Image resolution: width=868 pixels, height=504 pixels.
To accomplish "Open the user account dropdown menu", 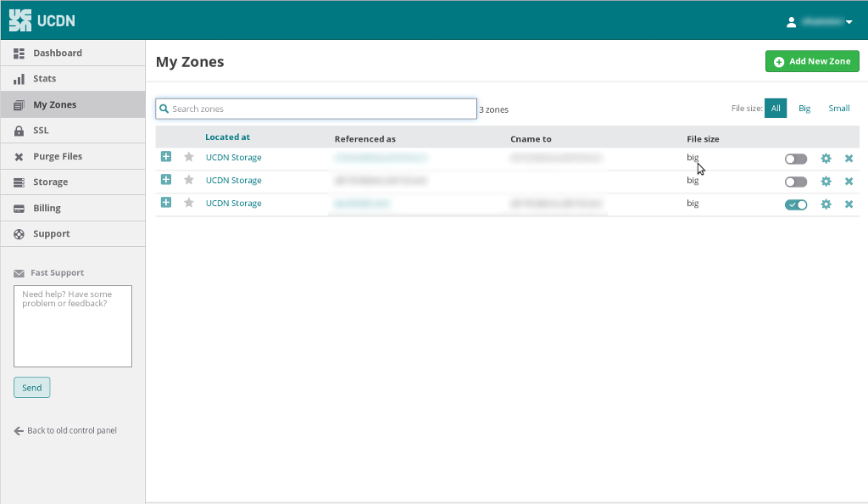I will pyautogui.click(x=819, y=22).
